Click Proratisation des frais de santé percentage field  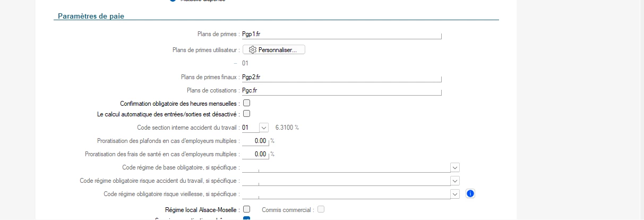[254, 154]
